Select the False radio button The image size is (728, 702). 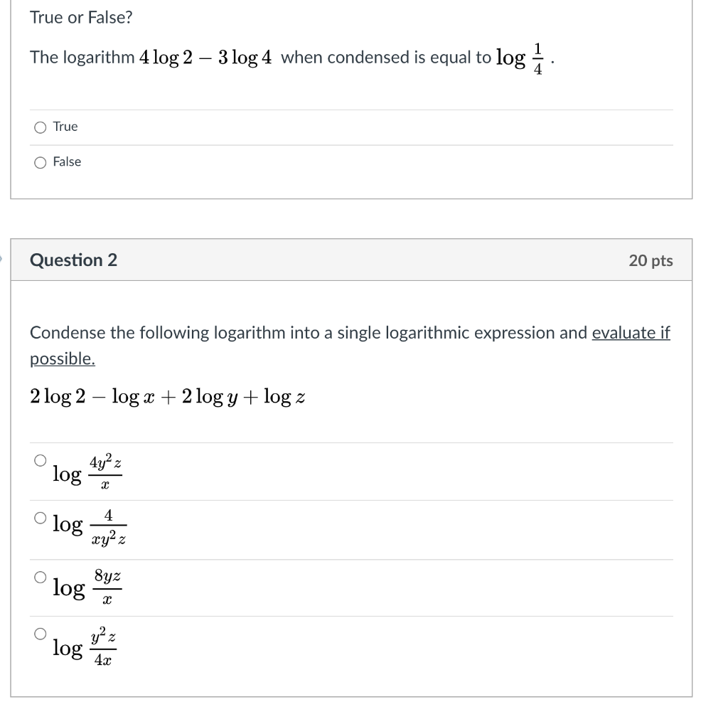pyautogui.click(x=39, y=162)
